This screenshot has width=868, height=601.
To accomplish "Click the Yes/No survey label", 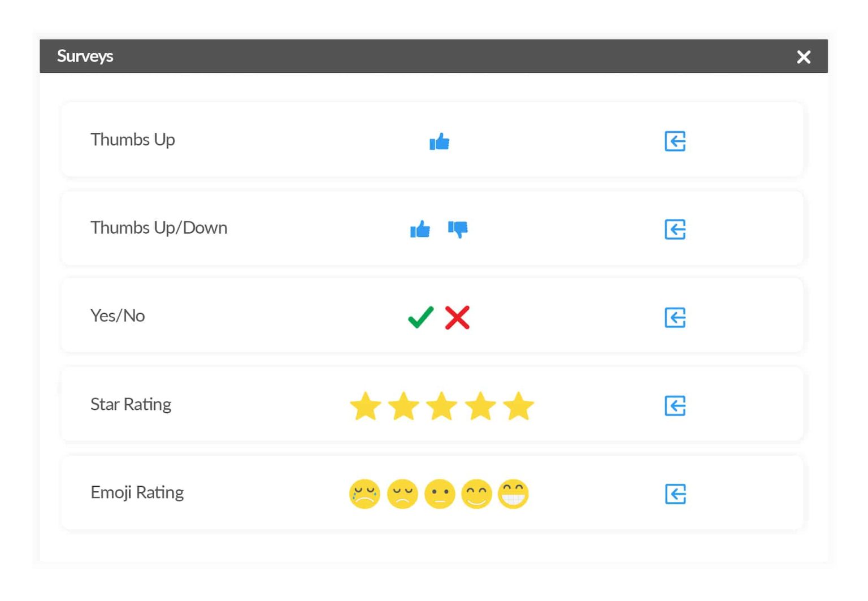I will [x=118, y=315].
